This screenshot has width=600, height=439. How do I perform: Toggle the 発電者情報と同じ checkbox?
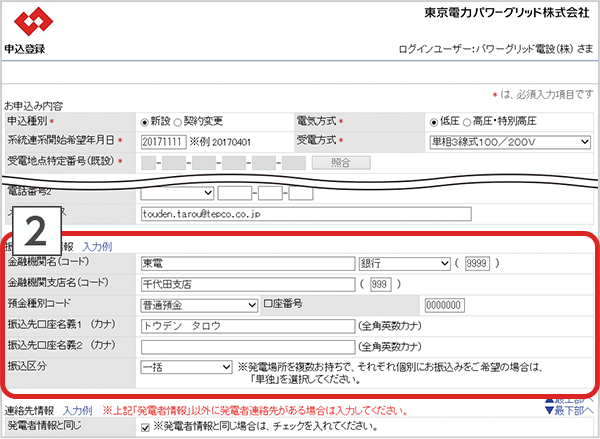point(145,428)
